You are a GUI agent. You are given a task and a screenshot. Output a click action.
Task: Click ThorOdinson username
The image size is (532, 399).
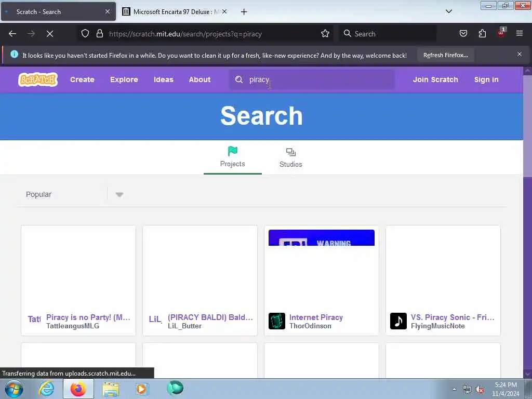pos(310,326)
